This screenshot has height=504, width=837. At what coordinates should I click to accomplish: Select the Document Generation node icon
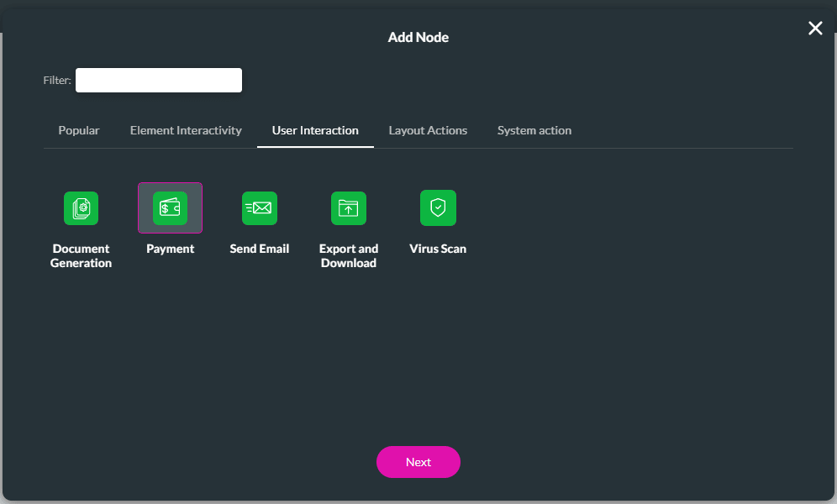(81, 208)
